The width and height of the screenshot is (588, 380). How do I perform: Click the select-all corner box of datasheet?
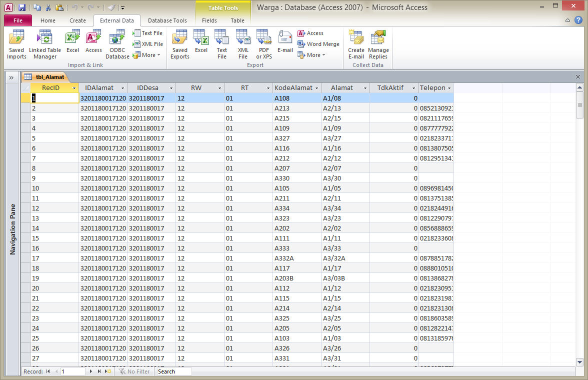click(25, 88)
